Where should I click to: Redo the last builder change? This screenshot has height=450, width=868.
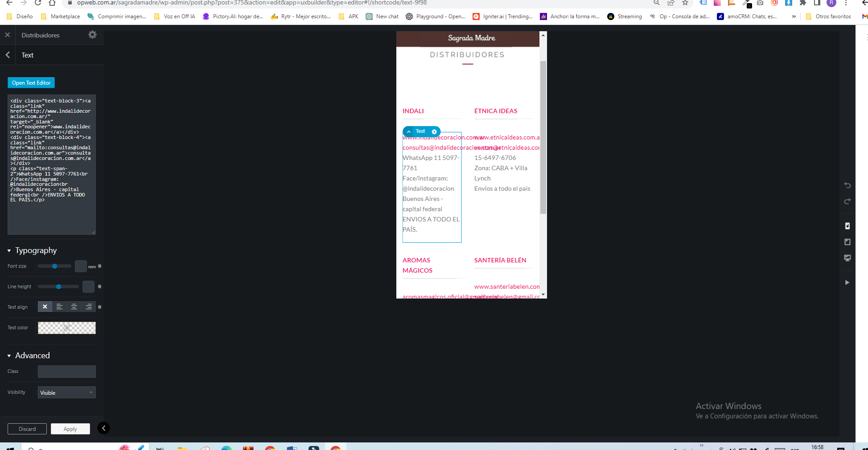click(847, 201)
